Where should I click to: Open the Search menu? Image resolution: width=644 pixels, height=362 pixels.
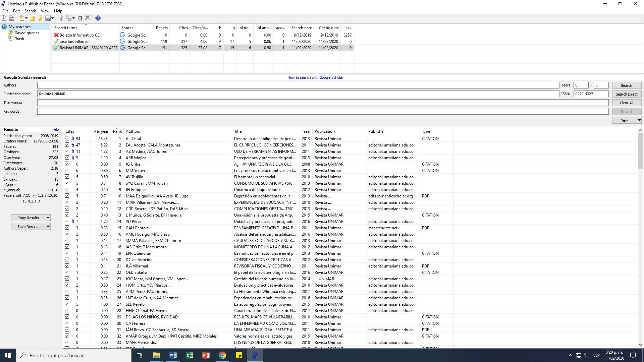[x=30, y=11]
